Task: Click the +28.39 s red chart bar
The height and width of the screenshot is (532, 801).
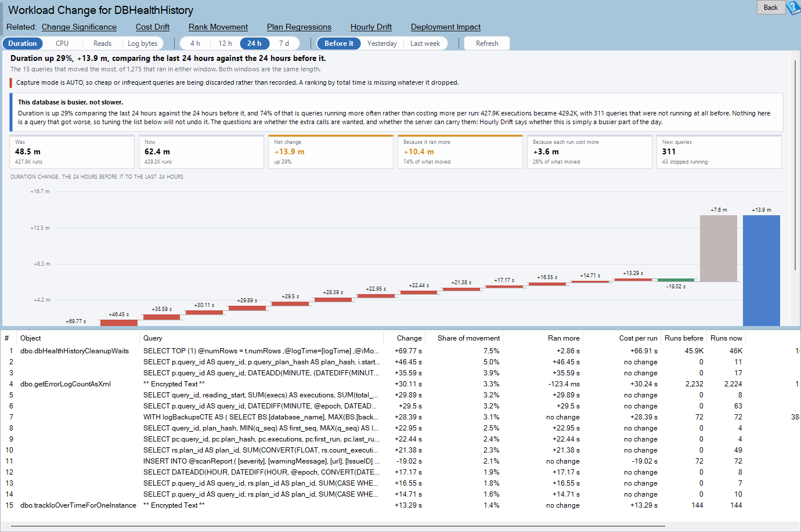Action: (x=333, y=300)
